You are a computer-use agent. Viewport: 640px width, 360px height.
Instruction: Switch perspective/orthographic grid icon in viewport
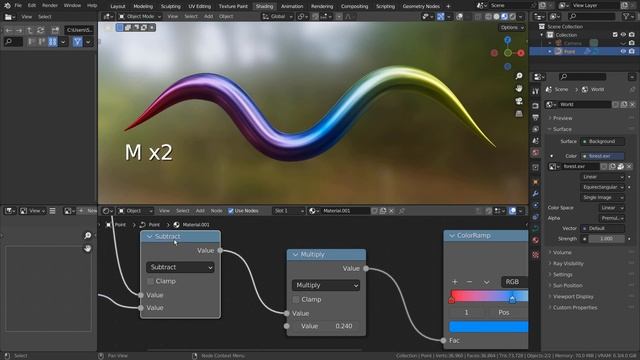pos(519,113)
